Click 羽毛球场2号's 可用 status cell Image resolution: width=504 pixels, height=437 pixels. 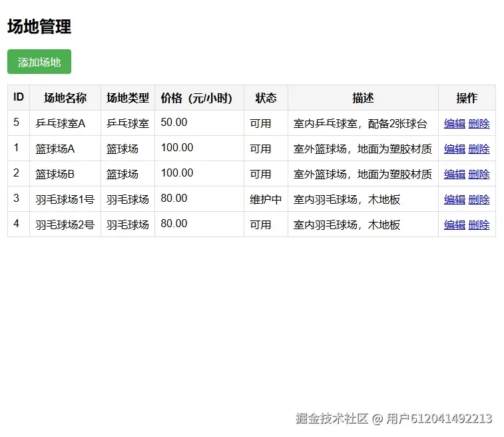click(x=266, y=224)
